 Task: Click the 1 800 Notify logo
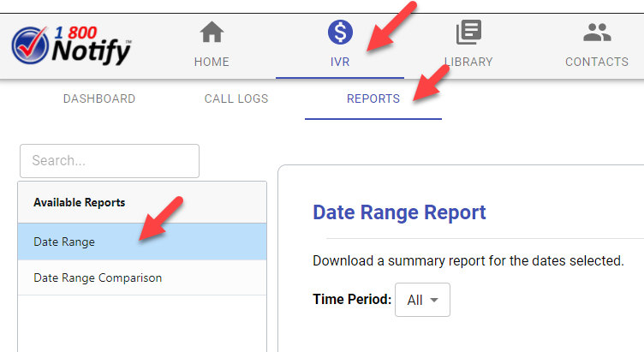point(72,45)
